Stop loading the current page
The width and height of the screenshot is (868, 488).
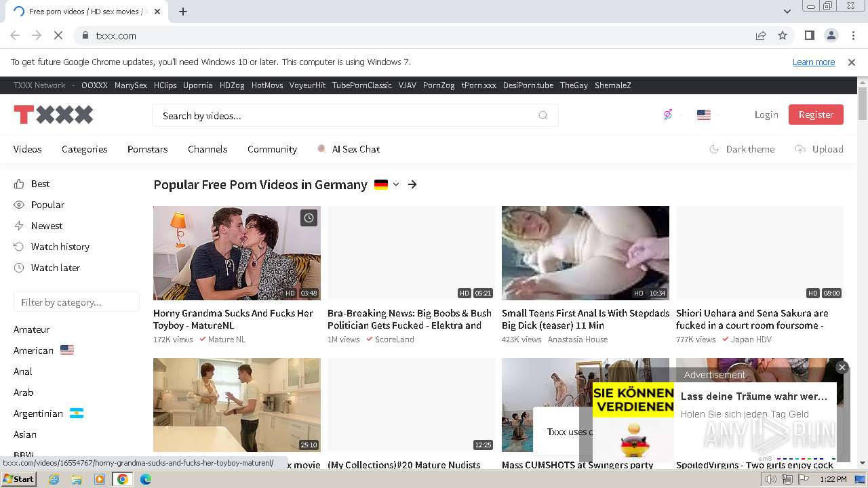pyautogui.click(x=58, y=35)
